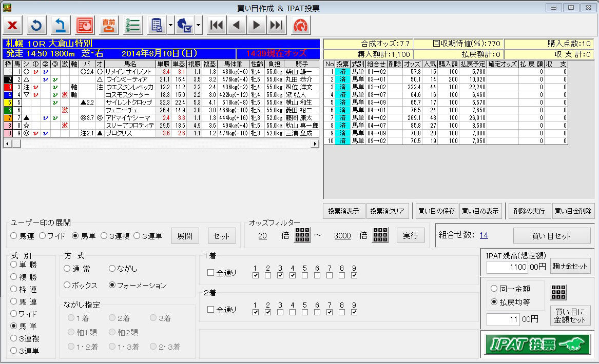Uncheck horse 9 in 1着 row
Image resolution: width=599 pixels, height=364 pixels.
click(354, 275)
